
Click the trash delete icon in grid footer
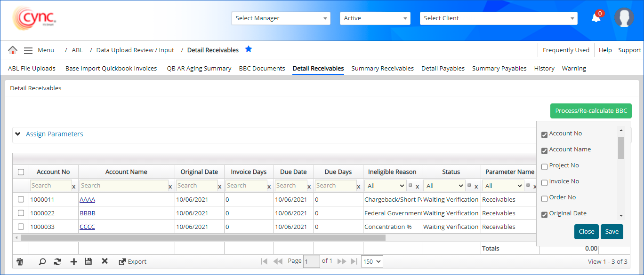click(x=20, y=262)
